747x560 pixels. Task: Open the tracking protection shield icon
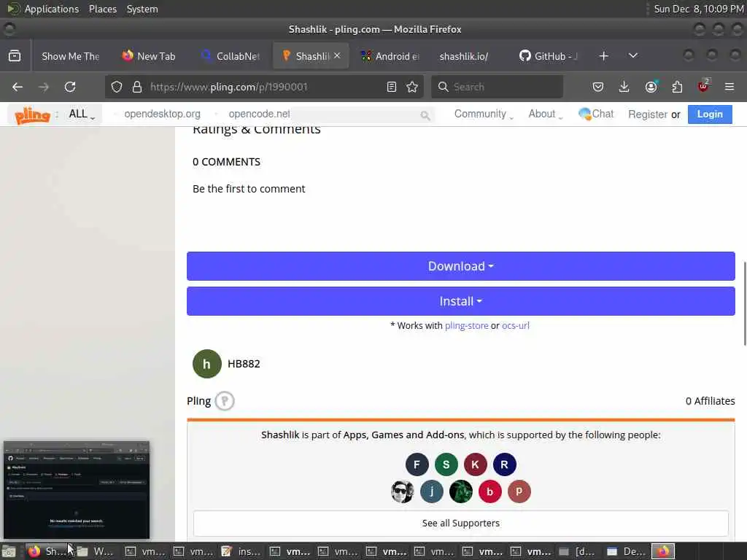click(117, 87)
